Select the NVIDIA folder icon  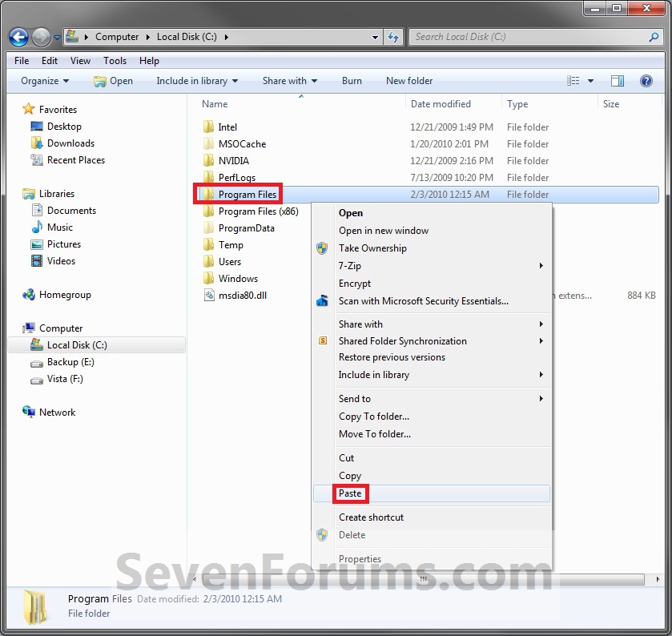(x=209, y=160)
